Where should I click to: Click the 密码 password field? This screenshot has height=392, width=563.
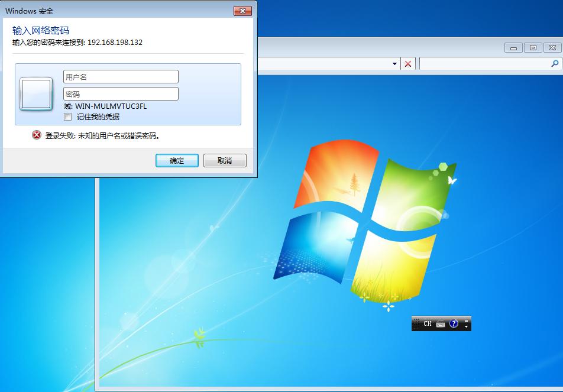(x=120, y=93)
